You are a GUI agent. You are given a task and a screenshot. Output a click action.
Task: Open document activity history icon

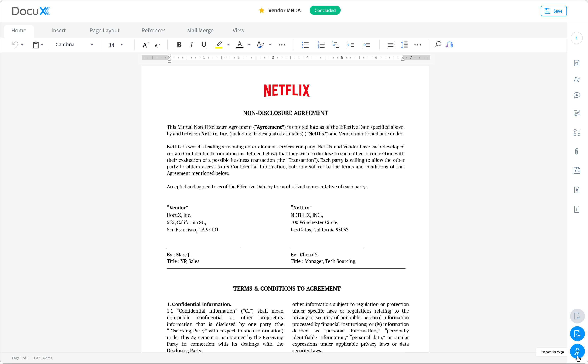577,190
